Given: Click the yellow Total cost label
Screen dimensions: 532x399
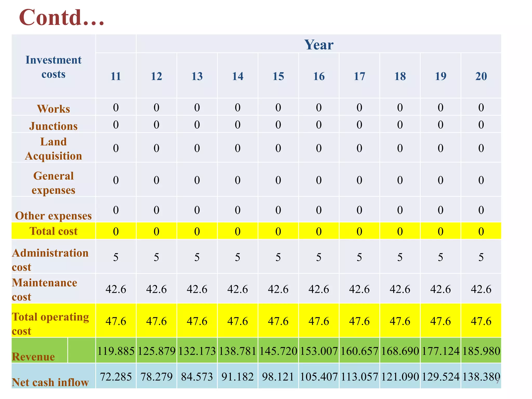Looking at the screenshot, I should click(x=54, y=231).
